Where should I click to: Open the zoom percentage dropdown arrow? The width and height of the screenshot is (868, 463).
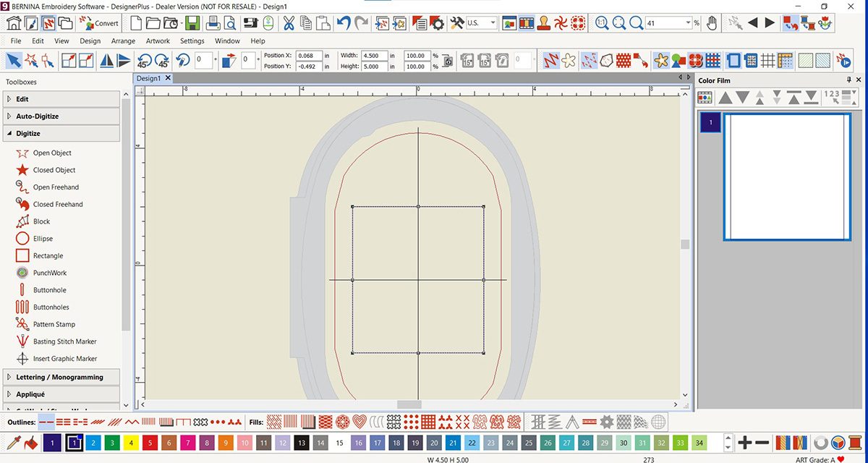(x=688, y=23)
